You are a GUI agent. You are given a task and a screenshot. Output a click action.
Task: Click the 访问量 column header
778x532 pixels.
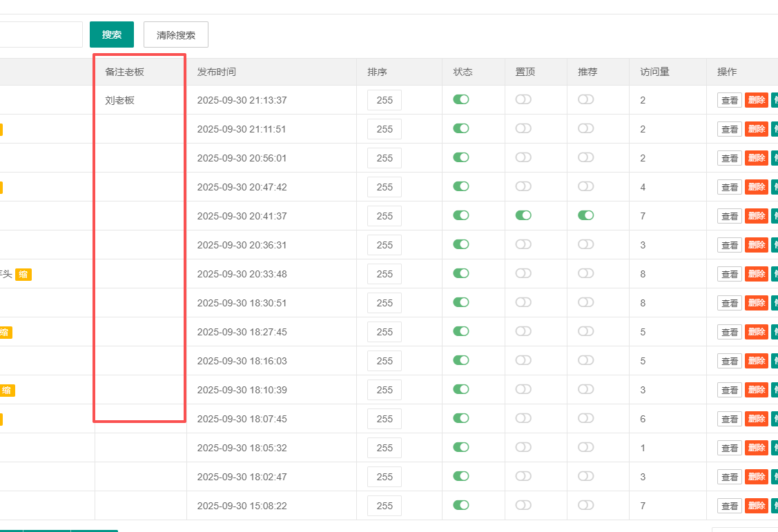click(654, 72)
